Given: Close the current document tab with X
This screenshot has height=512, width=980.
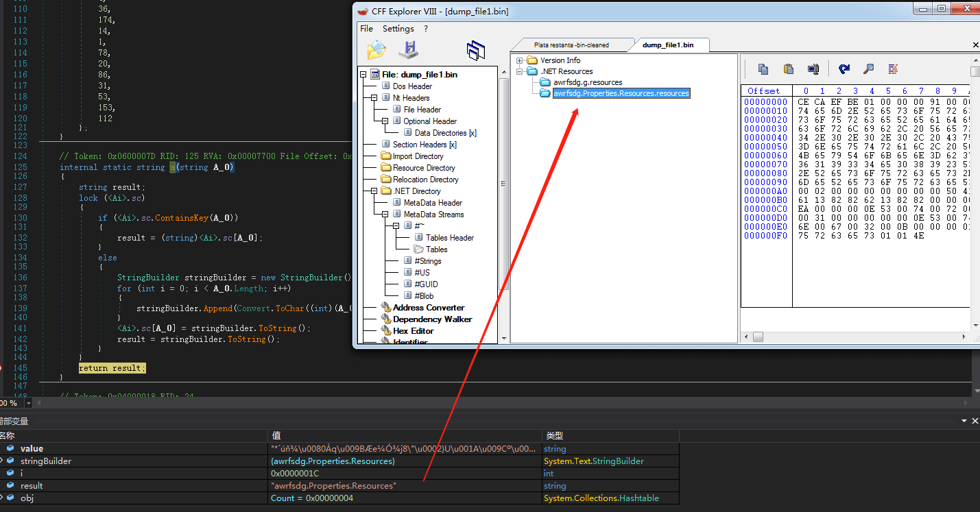Looking at the screenshot, I should click(976, 45).
